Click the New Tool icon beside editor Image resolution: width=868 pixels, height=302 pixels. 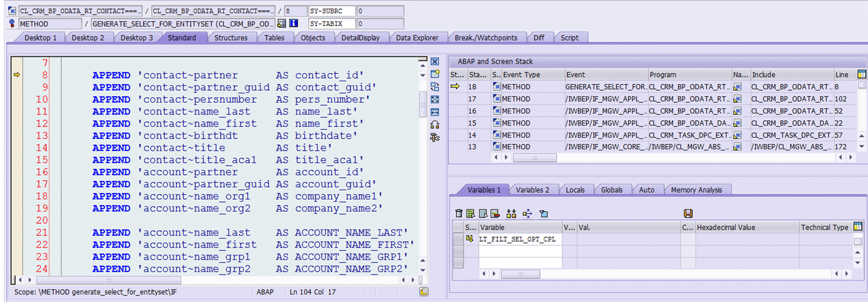click(x=435, y=73)
